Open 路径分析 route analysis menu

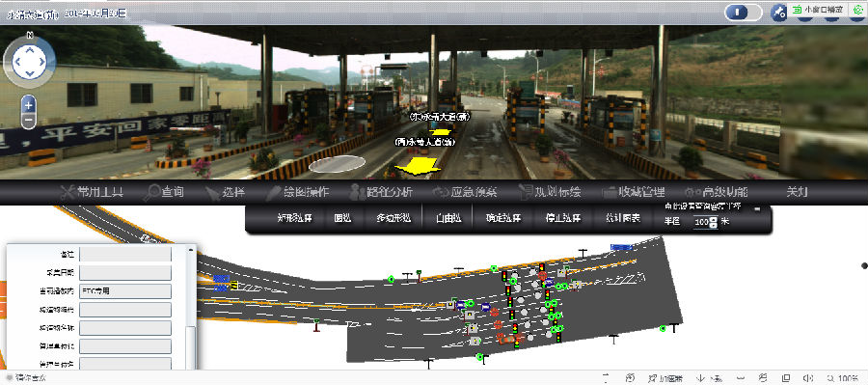381,192
